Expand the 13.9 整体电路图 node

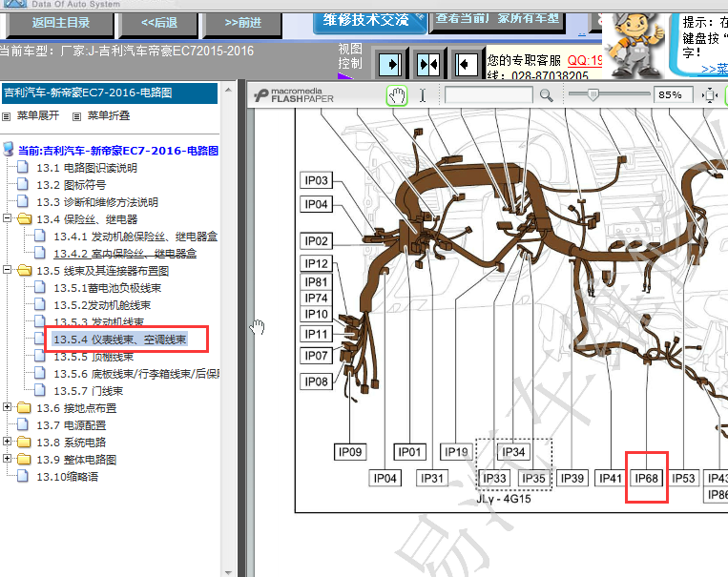point(7,458)
